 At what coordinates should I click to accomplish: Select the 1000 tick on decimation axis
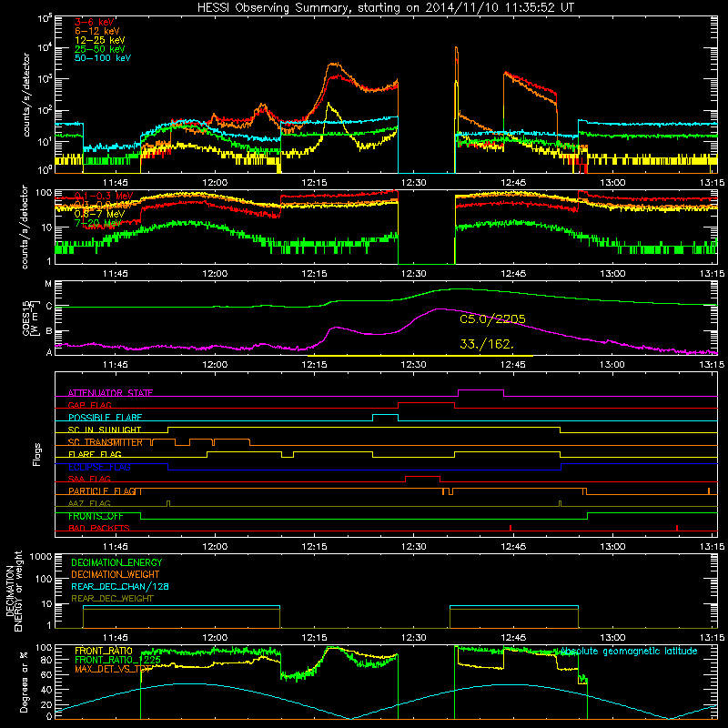tap(40, 557)
